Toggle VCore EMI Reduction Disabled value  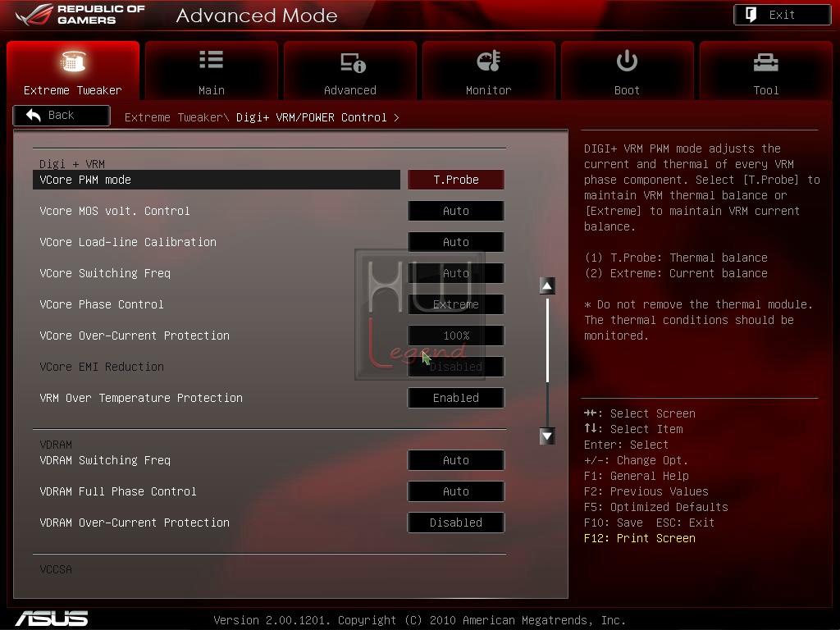tap(456, 367)
